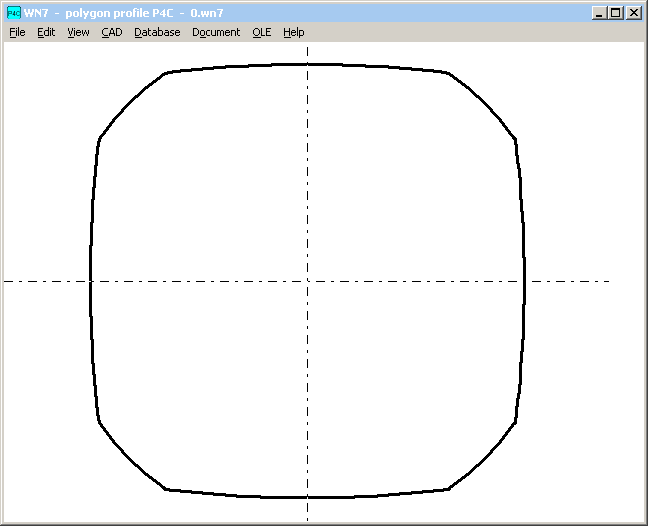The image size is (648, 526).
Task: Open the View menu
Action: click(78, 32)
